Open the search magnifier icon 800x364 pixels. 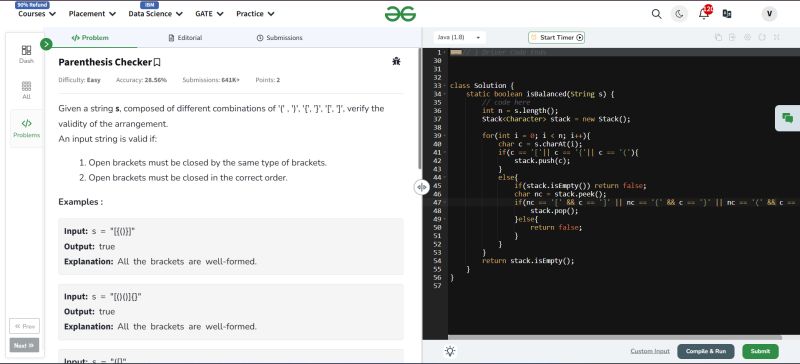pos(656,14)
